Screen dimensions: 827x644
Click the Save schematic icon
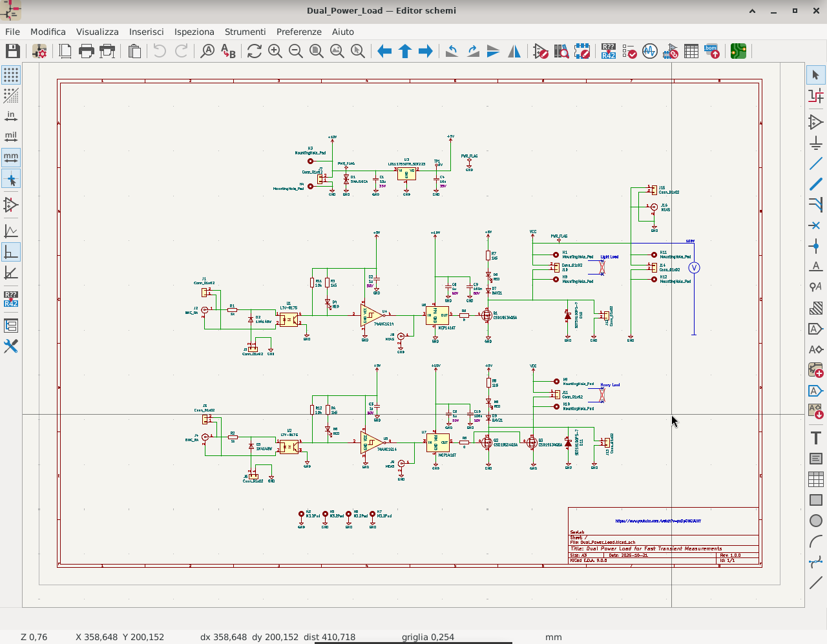(12, 51)
